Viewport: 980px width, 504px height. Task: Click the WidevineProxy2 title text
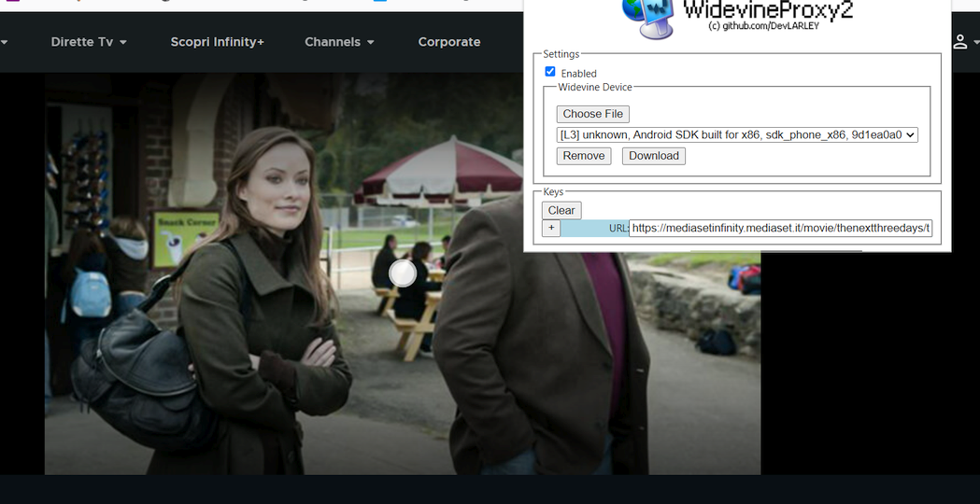768,10
